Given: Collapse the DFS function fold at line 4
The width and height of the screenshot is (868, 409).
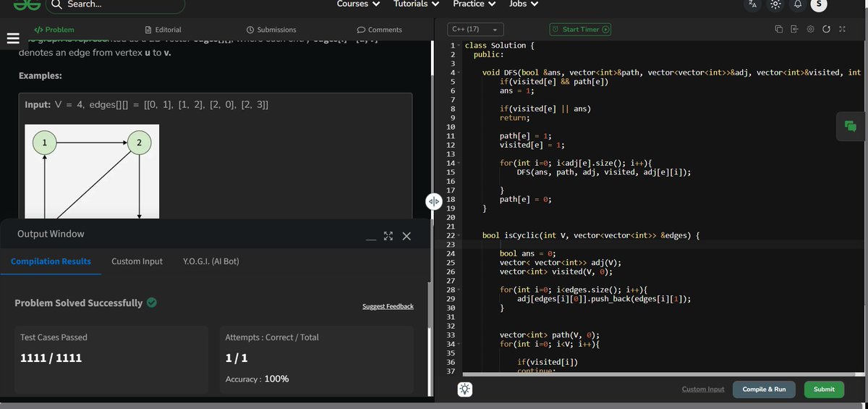Looking at the screenshot, I should click(x=459, y=72).
